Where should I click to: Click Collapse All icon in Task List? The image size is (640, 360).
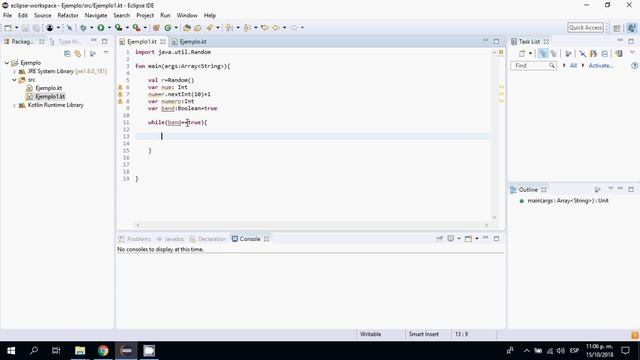pyautogui.click(x=605, y=53)
